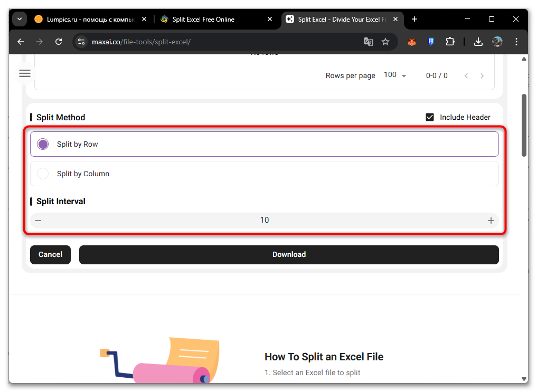Viewport: 537px width, 392px height.
Task: Click the translate page icon
Action: click(369, 42)
